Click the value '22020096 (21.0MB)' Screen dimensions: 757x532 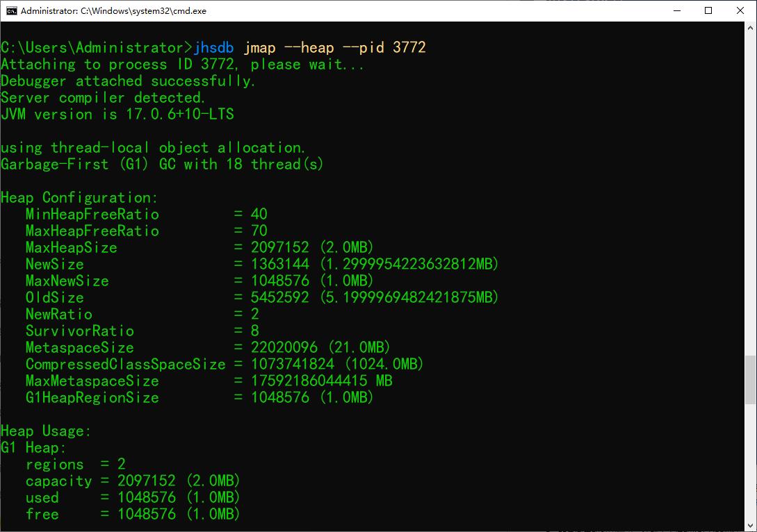320,348
